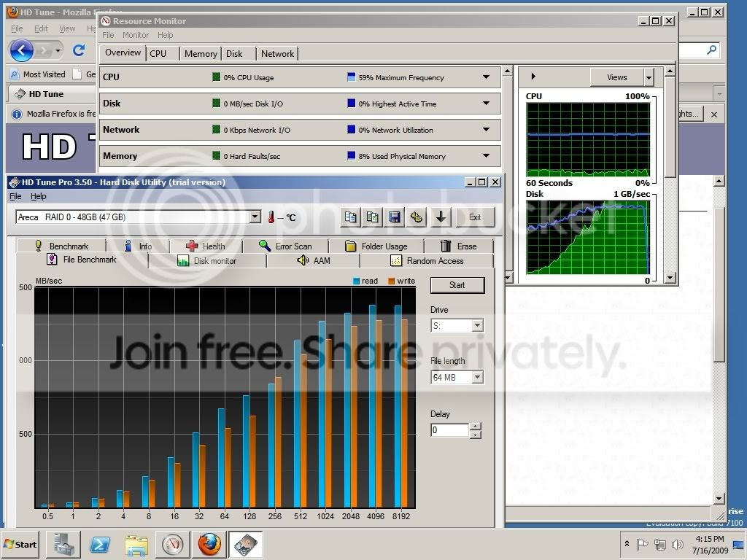Click Exit to close HD Tune

pos(475,217)
